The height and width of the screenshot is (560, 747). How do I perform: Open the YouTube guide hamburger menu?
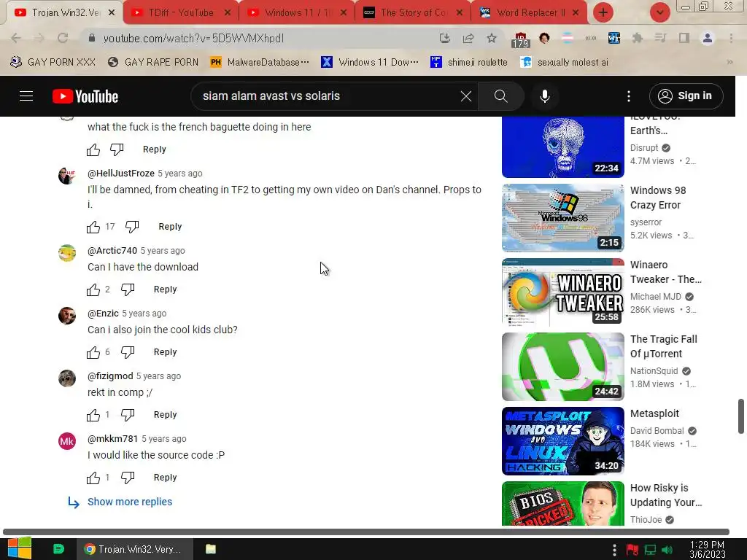tap(26, 96)
